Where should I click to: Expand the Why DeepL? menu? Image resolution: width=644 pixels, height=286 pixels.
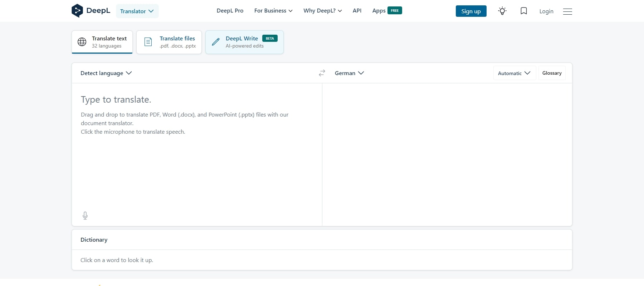click(x=323, y=11)
